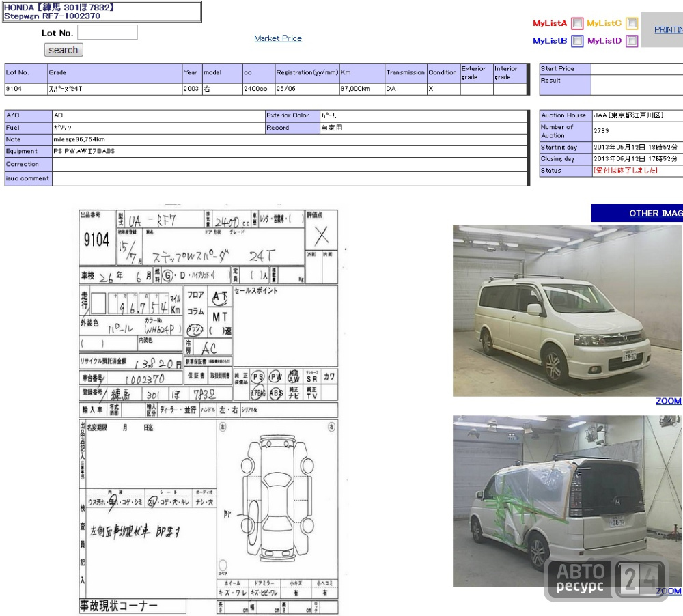
Task: Check the MyListC checkbox
Action: tap(632, 23)
